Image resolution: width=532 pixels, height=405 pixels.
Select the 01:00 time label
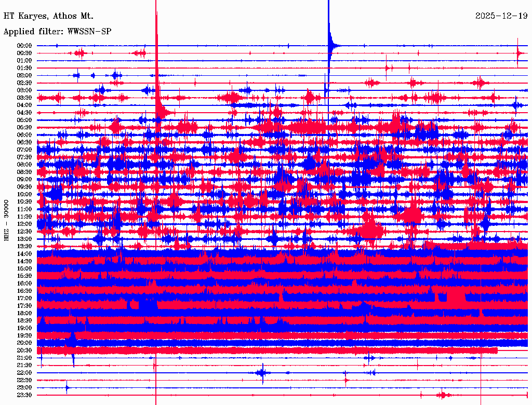click(x=24, y=60)
